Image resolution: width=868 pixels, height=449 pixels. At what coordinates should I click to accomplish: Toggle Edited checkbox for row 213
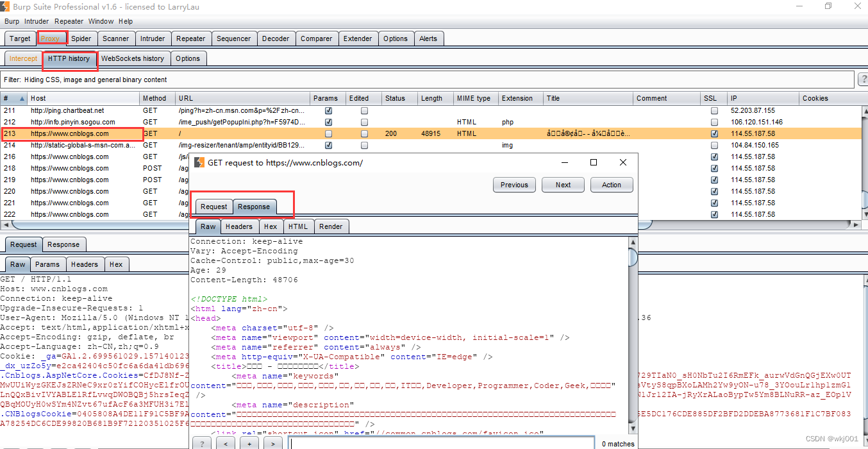pos(365,133)
